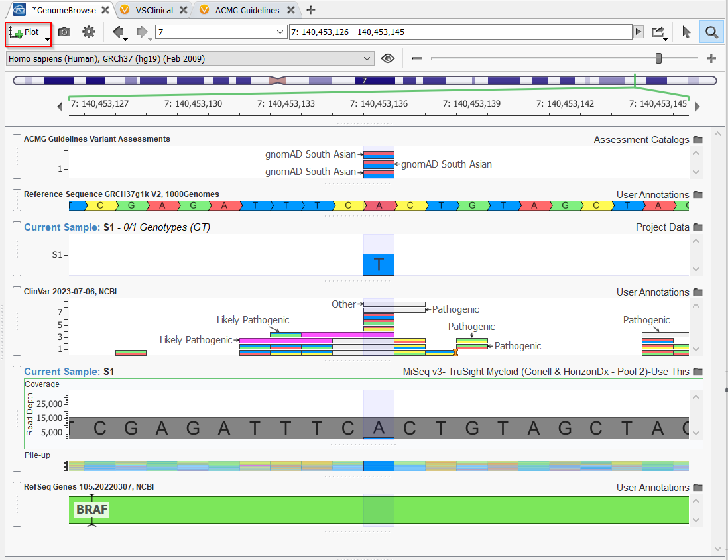
Task: Open the Plot button dropdown arrow
Action: (47, 40)
